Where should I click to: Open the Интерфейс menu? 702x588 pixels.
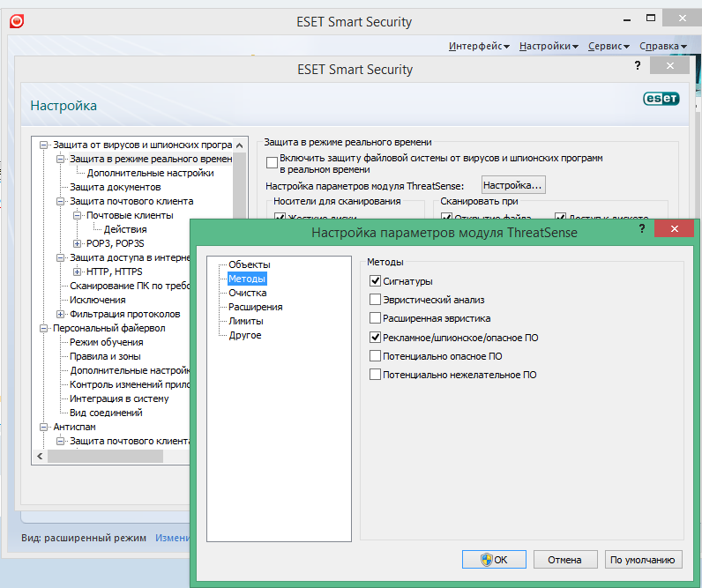[479, 46]
